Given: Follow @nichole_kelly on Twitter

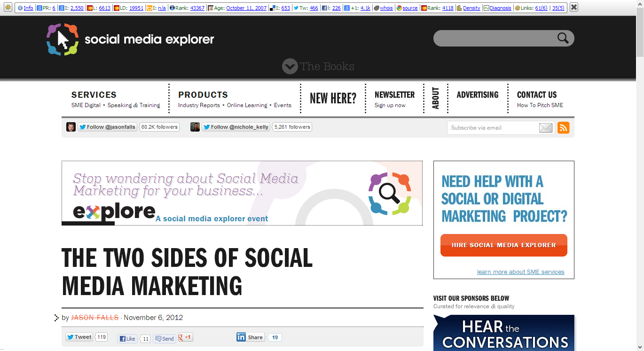Looking at the screenshot, I should point(236,127).
